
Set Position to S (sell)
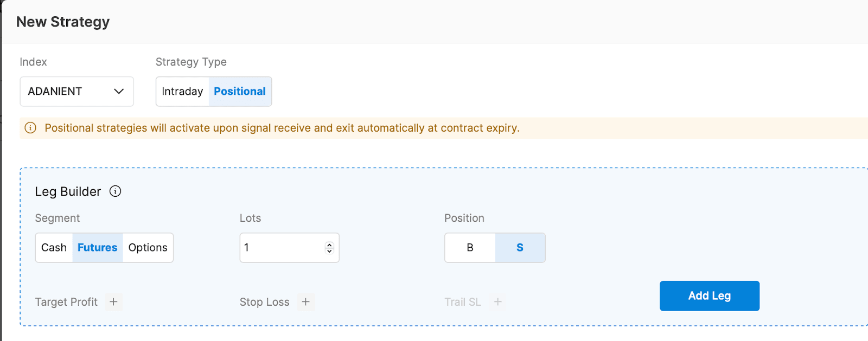(x=520, y=248)
